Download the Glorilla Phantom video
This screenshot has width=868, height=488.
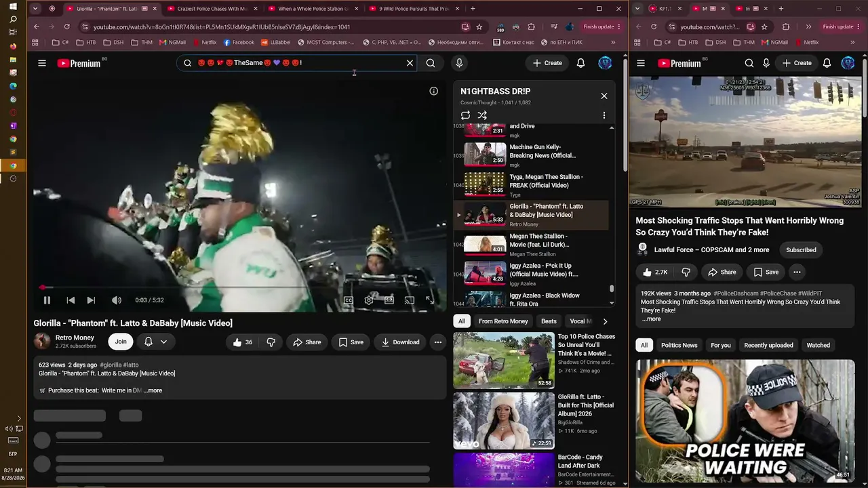400,342
